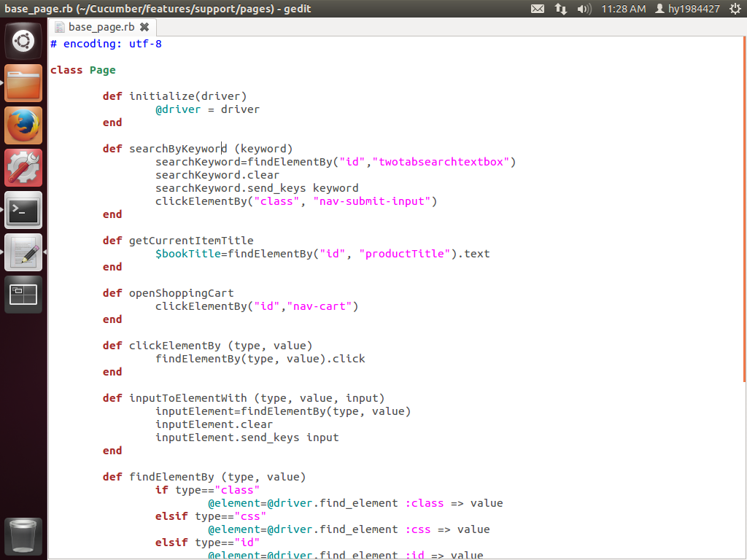Viewport: 747px width, 560px height.
Task: Click the "nav-cart" string
Action: tap(319, 306)
